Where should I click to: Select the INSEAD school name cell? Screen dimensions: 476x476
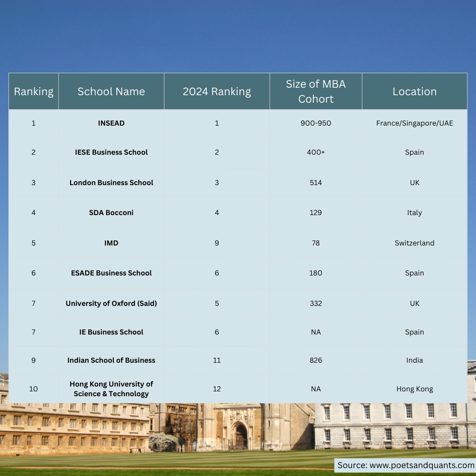111,123
